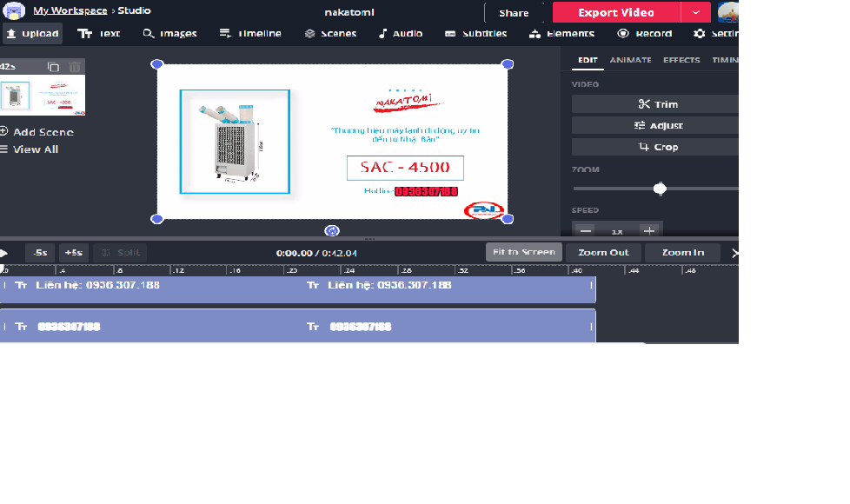Select the scene thumbnail
This screenshot has height=504, width=850.
pos(43,95)
